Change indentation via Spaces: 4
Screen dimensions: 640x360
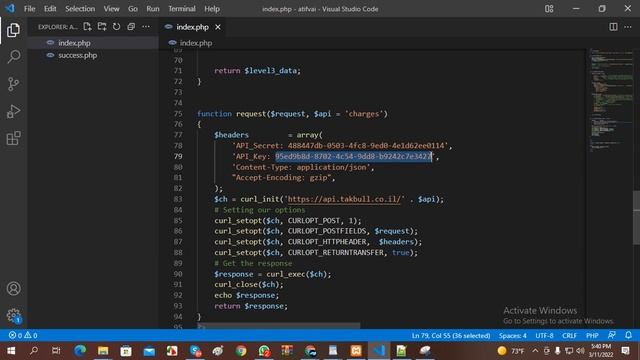[x=512, y=336]
